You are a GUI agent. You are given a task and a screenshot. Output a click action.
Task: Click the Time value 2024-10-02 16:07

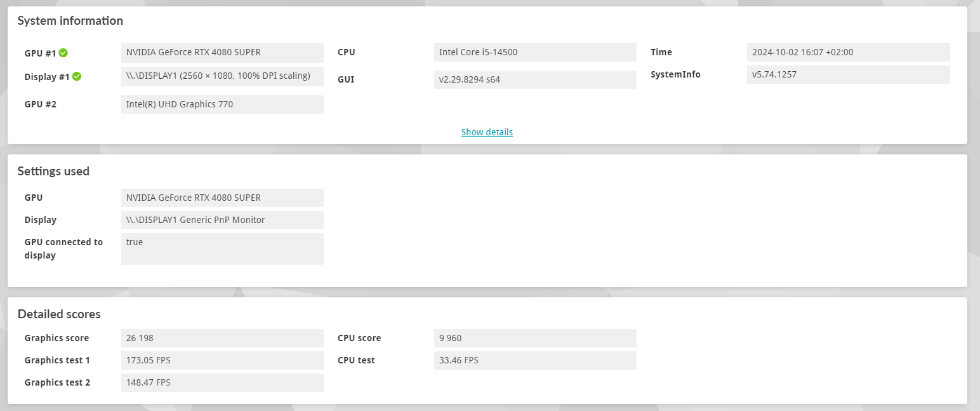847,53
